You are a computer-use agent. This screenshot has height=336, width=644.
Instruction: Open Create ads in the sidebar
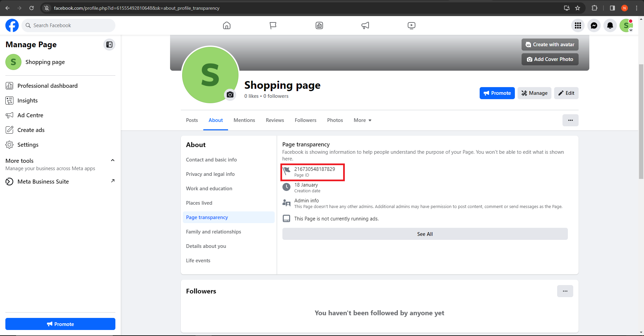(x=60, y=130)
